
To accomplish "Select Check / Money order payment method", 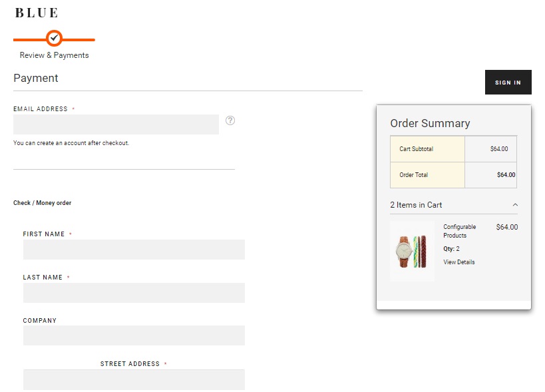I will (x=42, y=202).
